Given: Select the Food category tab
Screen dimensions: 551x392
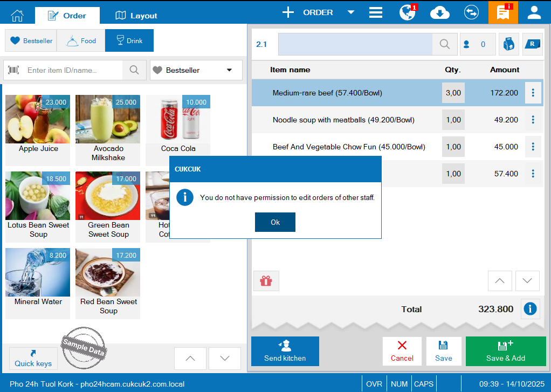Looking at the screenshot, I should (81, 40).
